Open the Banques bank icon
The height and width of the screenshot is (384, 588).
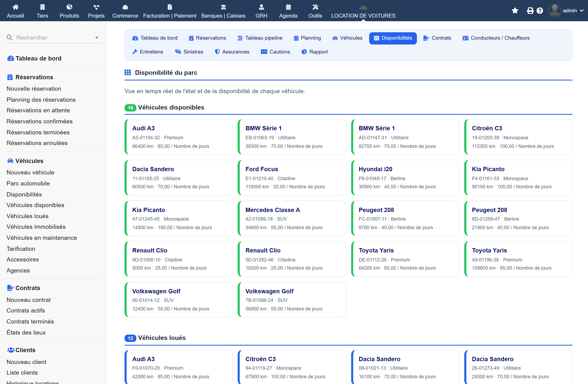(223, 7)
